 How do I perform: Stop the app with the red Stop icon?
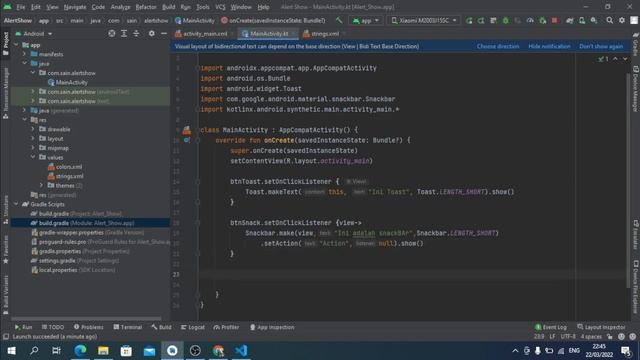coord(554,20)
